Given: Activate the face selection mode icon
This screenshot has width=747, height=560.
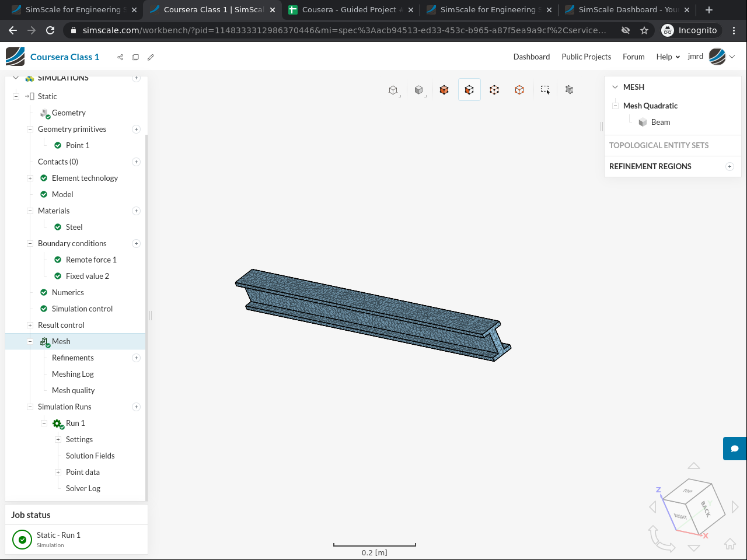Looking at the screenshot, I should coord(469,90).
